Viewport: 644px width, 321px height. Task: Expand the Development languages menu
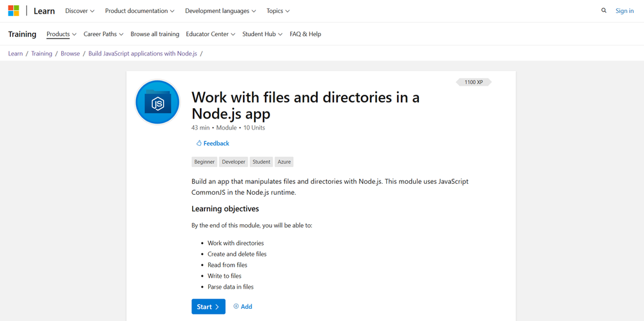pos(220,11)
